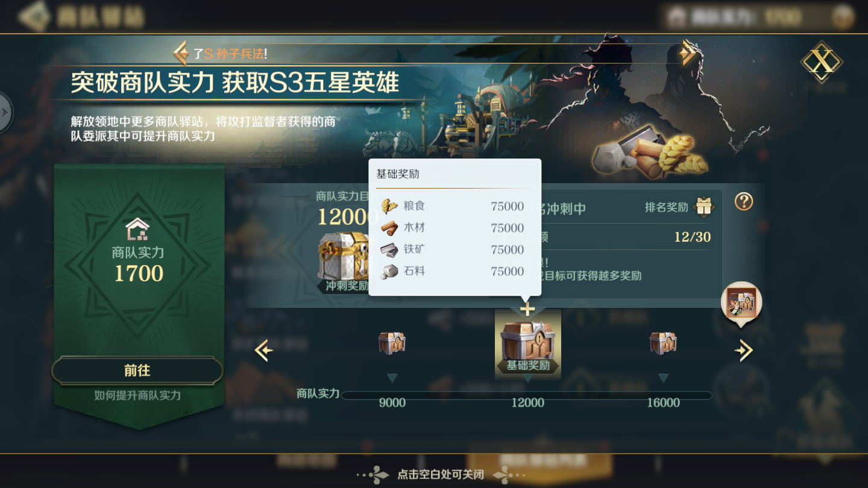This screenshot has width=868, height=488.
Task: Open the ranking rewards gift icon
Action: (703, 207)
